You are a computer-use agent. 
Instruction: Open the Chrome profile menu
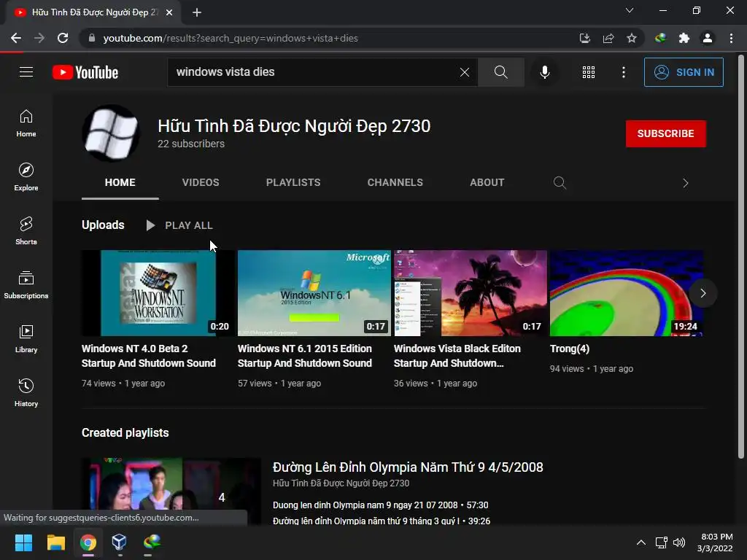coord(708,38)
